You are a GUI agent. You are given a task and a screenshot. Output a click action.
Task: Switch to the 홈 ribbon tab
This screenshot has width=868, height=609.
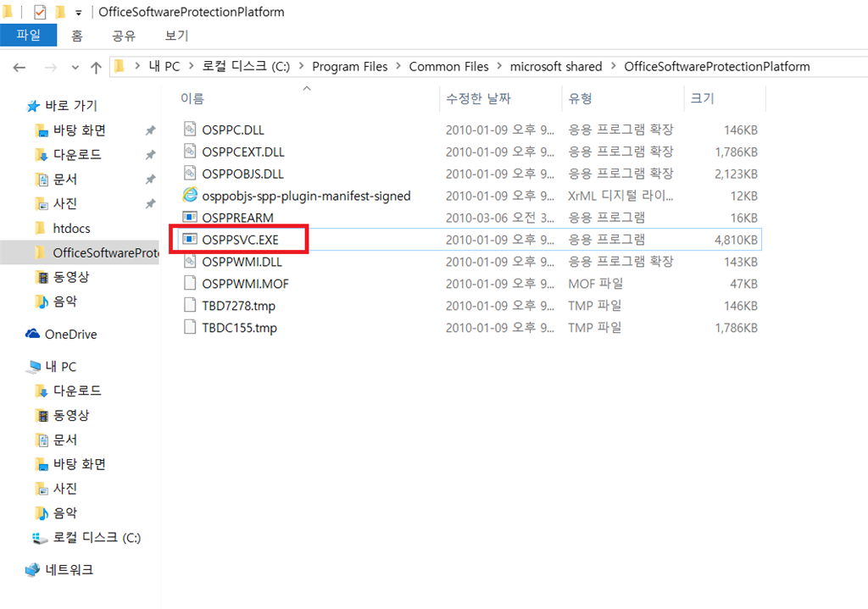(77, 36)
